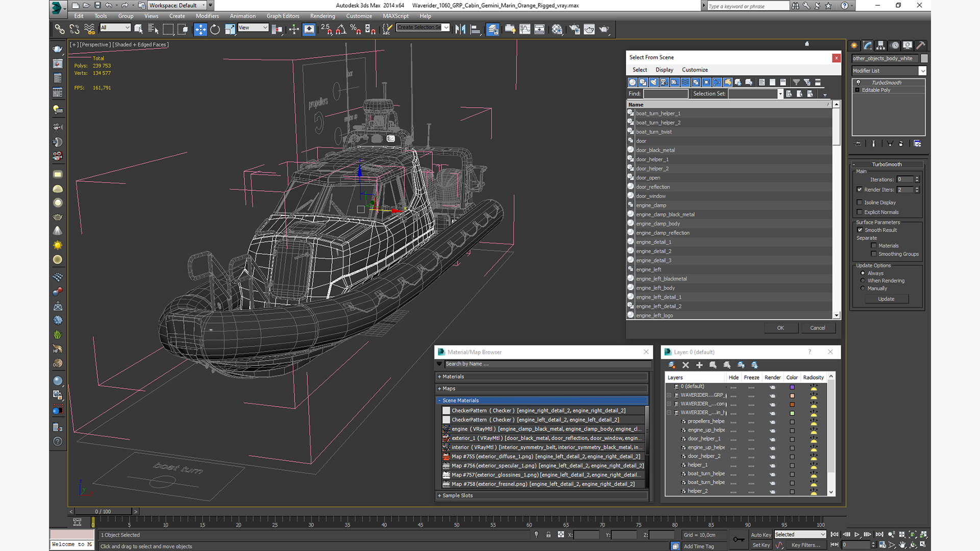Screen dimensions: 980x551
Task: Toggle the Angle Snap icon
Action: tap(341, 29)
